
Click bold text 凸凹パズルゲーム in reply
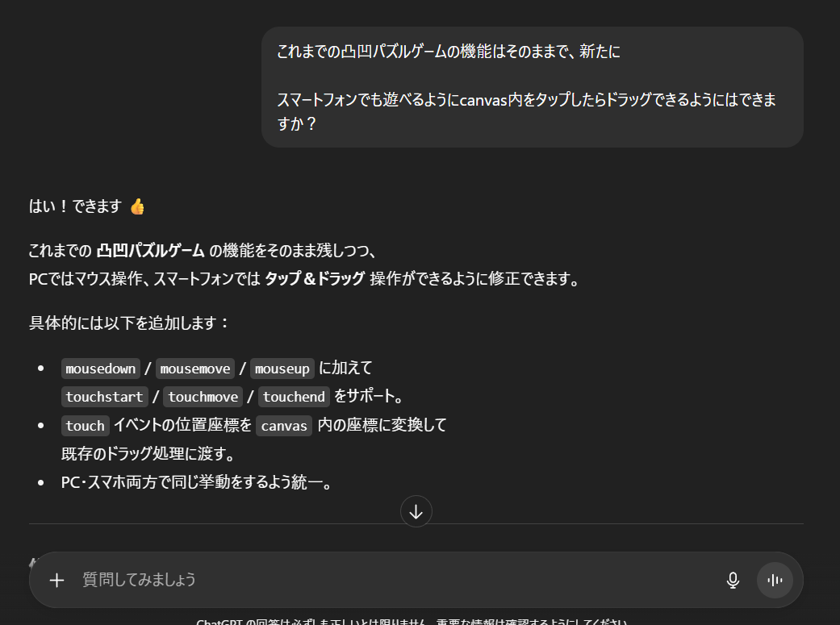(151, 250)
